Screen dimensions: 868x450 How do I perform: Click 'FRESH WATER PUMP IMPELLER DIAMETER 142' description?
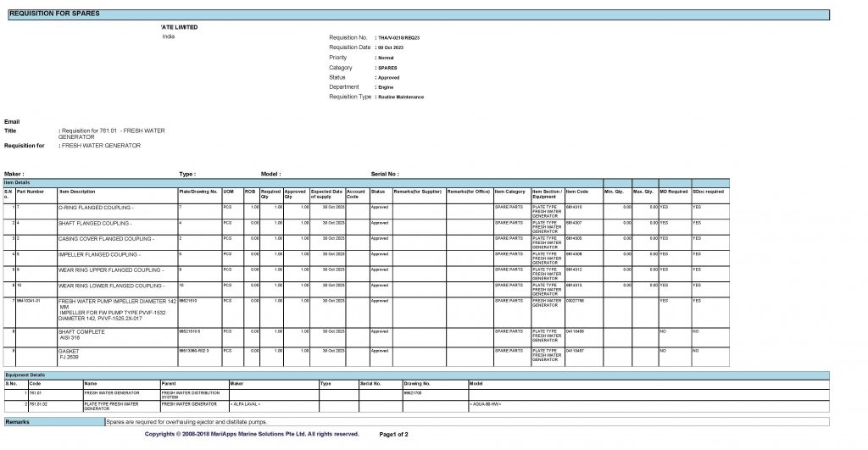point(116,302)
